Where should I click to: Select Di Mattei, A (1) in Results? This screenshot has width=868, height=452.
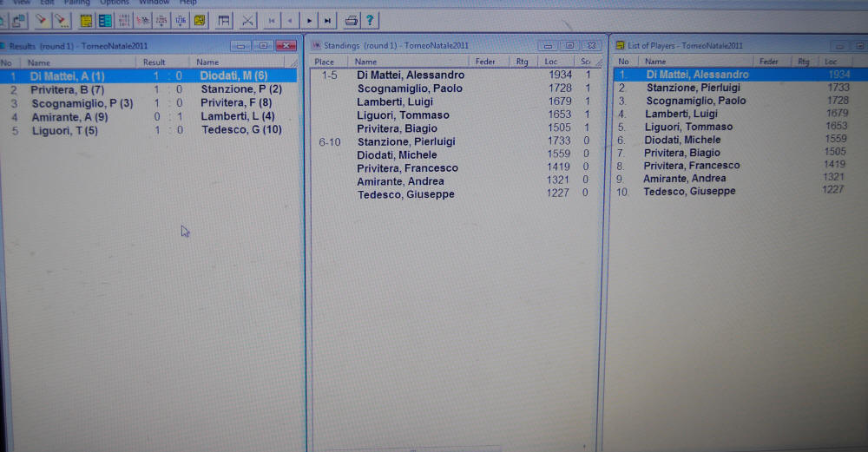67,76
